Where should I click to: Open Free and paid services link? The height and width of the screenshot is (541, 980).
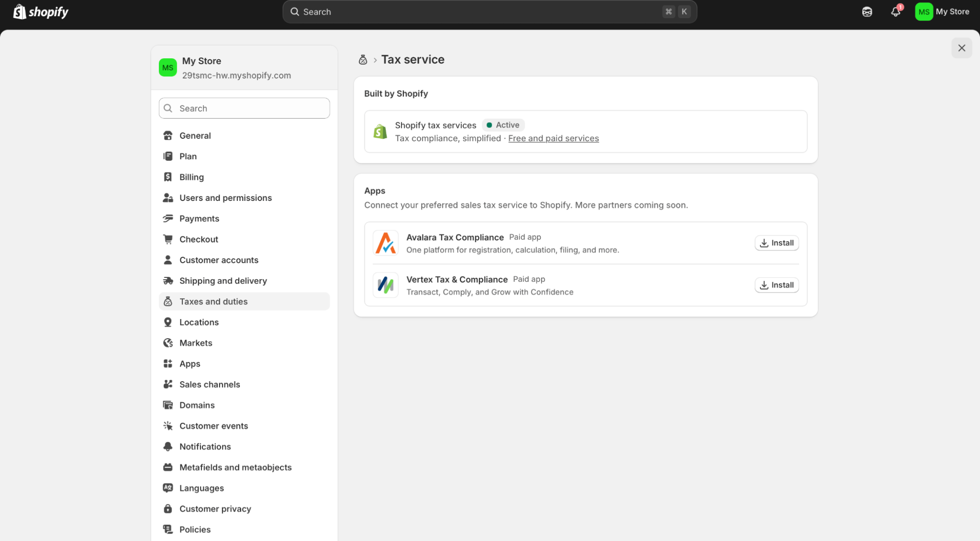point(553,139)
